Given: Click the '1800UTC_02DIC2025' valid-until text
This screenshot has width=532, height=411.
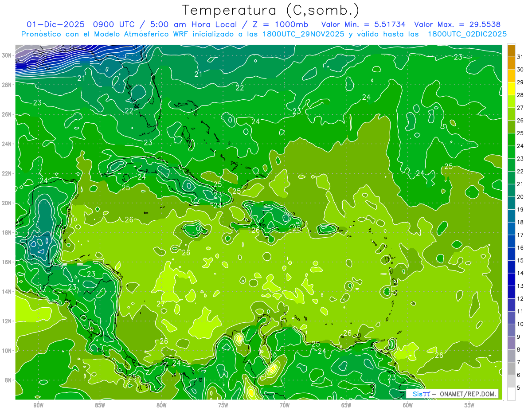Looking at the screenshot, I should [467, 34].
